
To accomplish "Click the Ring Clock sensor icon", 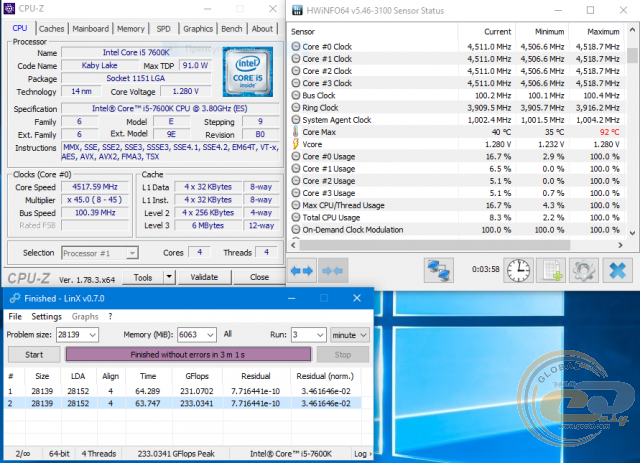I will [x=296, y=107].
